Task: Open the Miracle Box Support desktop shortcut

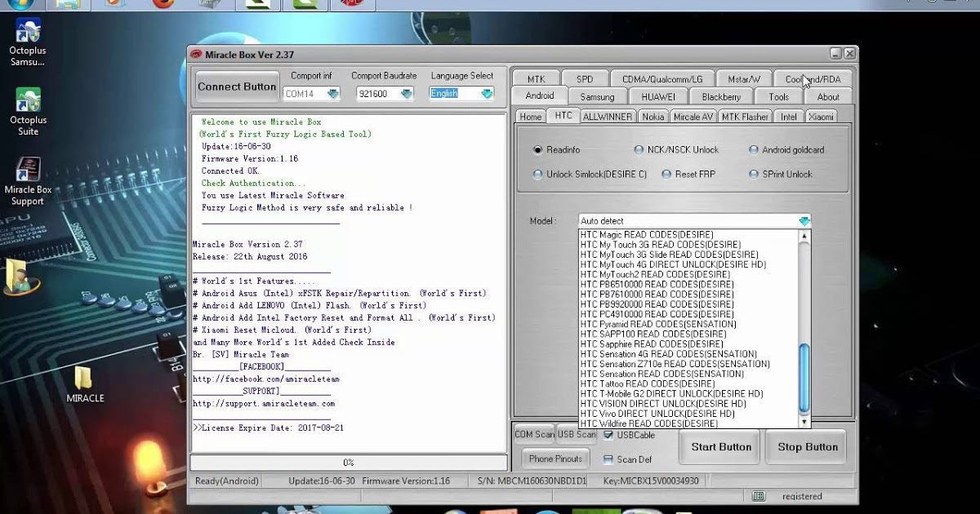Action: click(28, 182)
